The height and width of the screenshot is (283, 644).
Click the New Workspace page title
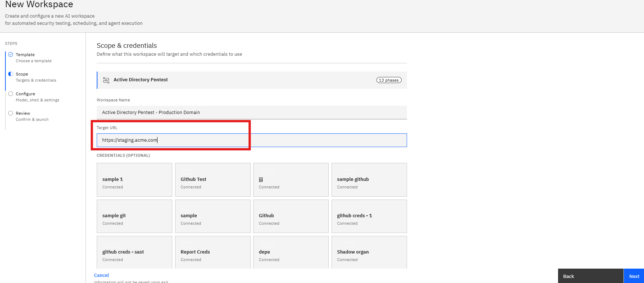tap(39, 4)
